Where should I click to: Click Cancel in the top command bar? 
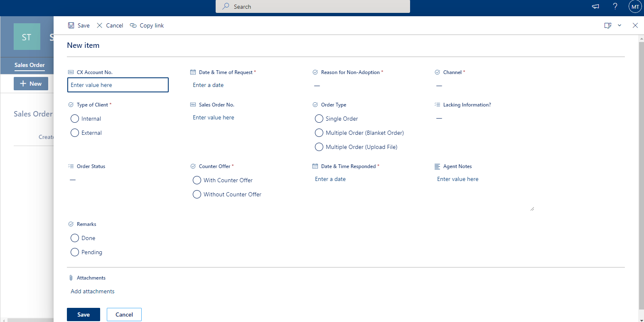110,25
